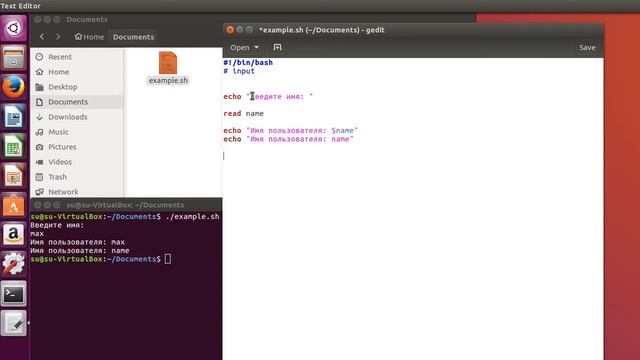Save the example.sh document
The width and height of the screenshot is (640, 360).
coord(587,48)
